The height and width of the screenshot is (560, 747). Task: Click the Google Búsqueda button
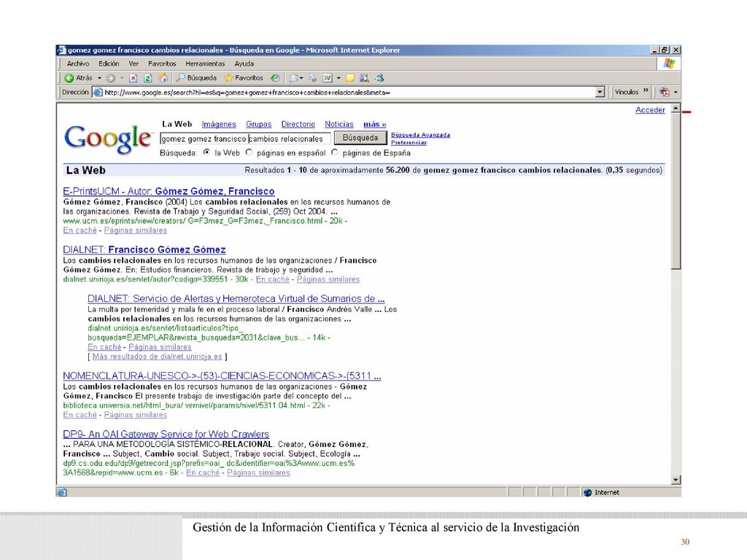coord(360,138)
